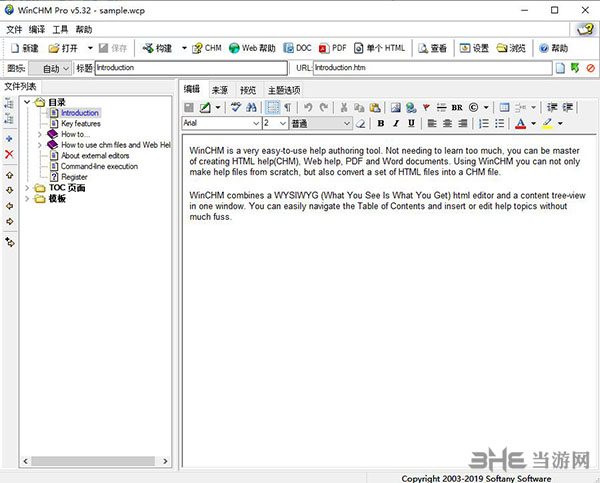The image size is (600, 483).
Task: Expand the 模板 folder
Action: click(x=27, y=199)
